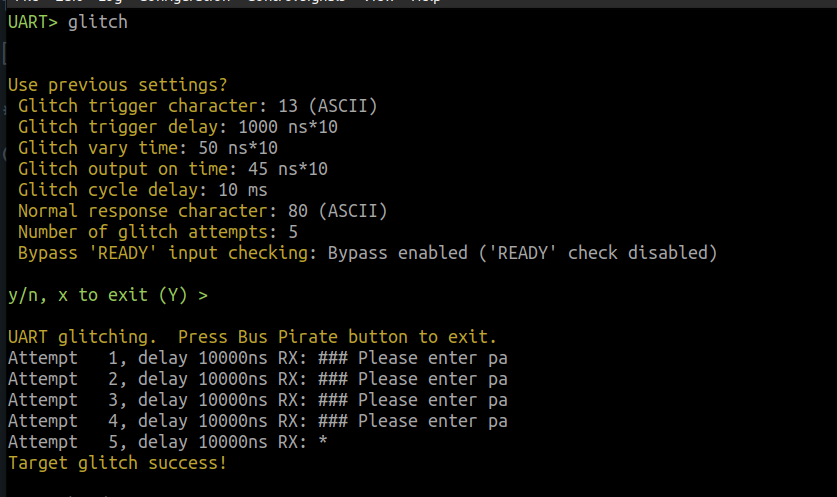
Task: Click the 'Attempt 5' line with asterisk
Action: (168, 442)
